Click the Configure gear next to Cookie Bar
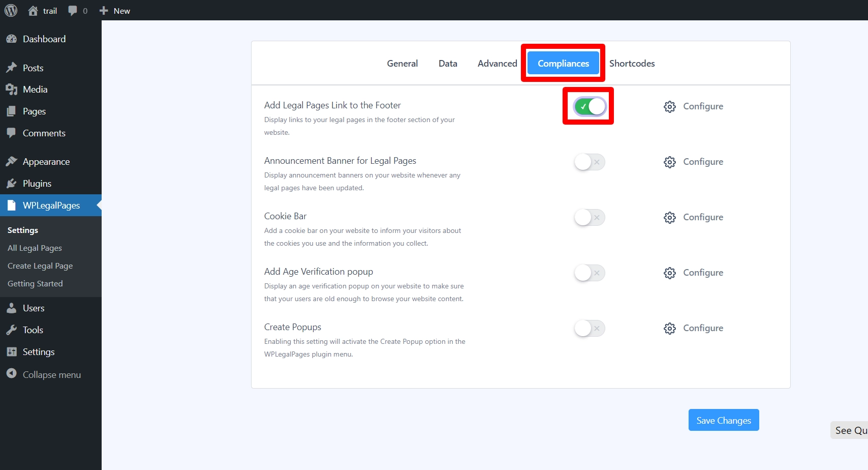Image resolution: width=868 pixels, height=470 pixels. [x=670, y=217]
